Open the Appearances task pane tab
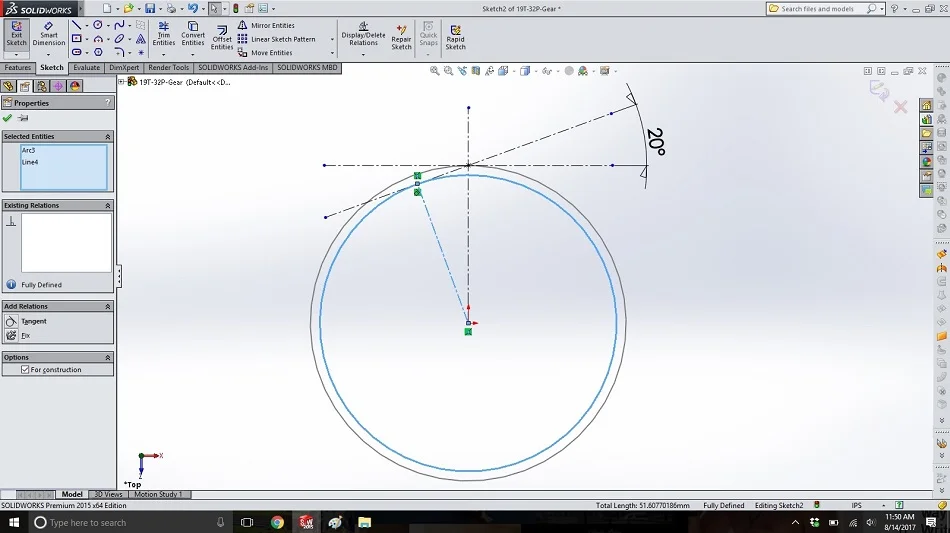The image size is (950, 533). 926,161
